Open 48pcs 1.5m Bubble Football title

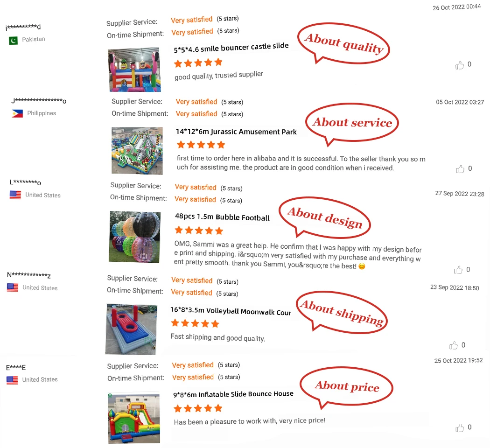[222, 217]
